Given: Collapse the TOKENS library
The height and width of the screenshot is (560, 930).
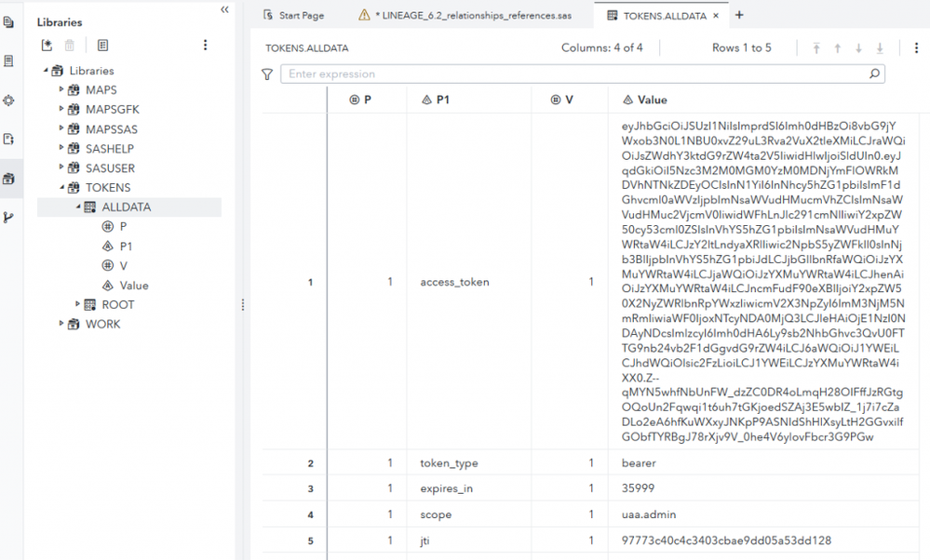Looking at the screenshot, I should click(x=61, y=187).
